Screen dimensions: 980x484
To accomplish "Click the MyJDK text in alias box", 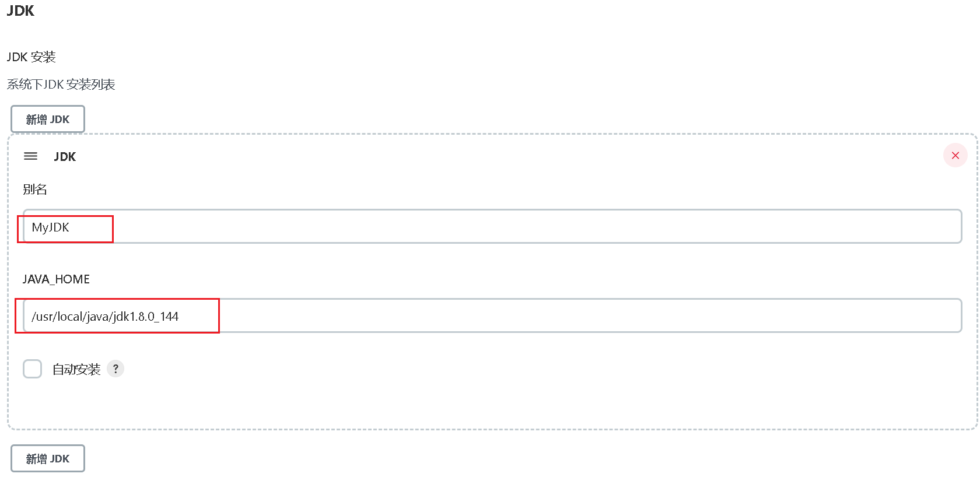I will point(50,227).
